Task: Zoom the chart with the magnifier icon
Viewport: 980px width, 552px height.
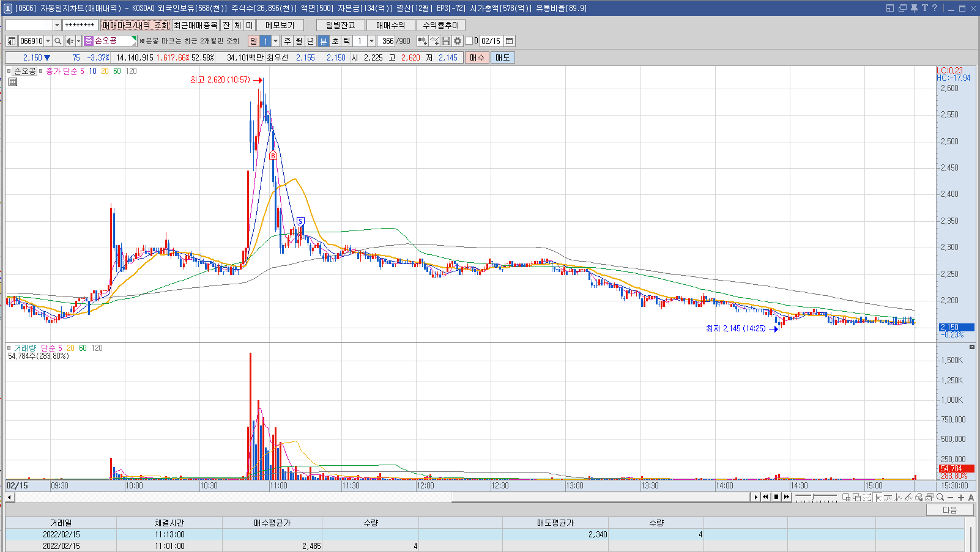Action: click(x=940, y=498)
